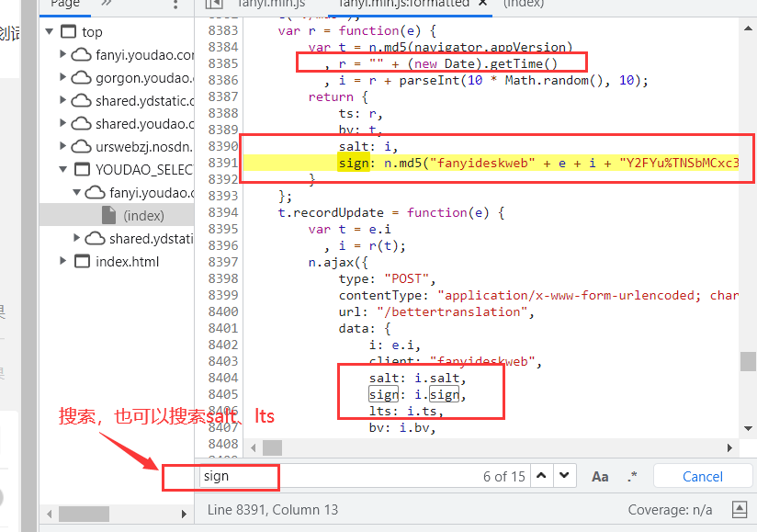Open index.html frame in the tree

click(127, 261)
